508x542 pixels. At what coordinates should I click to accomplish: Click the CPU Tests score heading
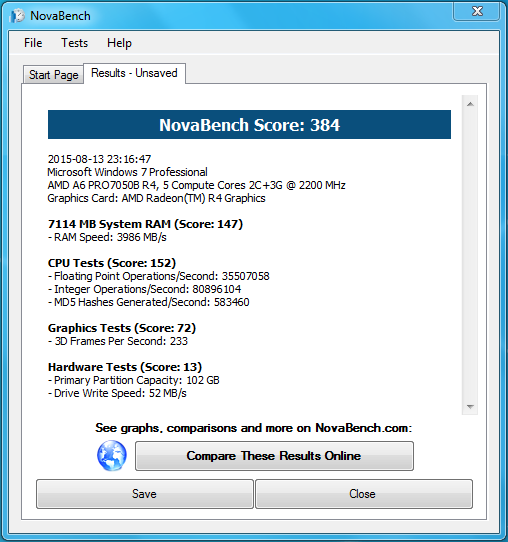click(112, 263)
